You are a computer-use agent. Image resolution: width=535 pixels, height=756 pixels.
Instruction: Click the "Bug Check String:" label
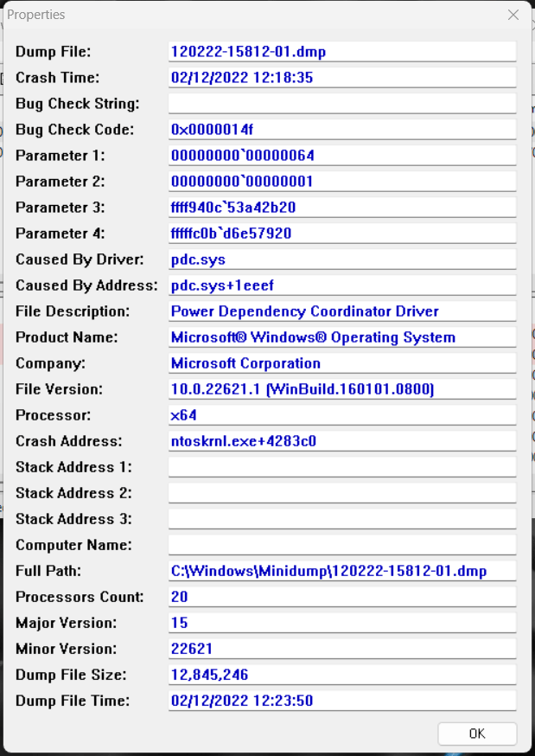[x=78, y=104]
